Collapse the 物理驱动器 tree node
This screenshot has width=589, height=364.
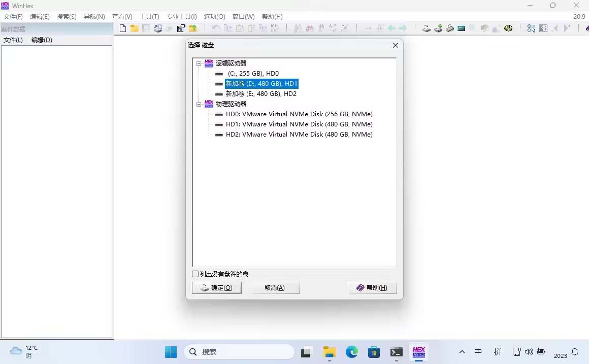[x=199, y=104]
